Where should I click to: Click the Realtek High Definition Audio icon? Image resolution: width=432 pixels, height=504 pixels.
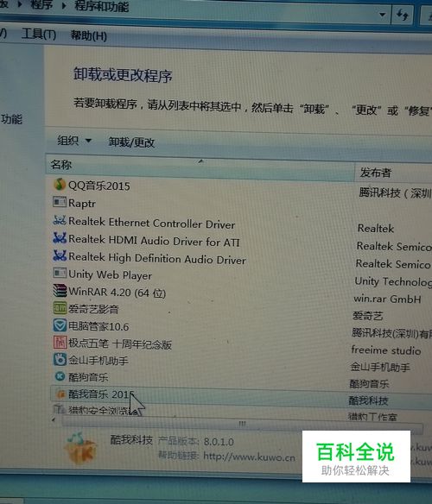(x=60, y=255)
